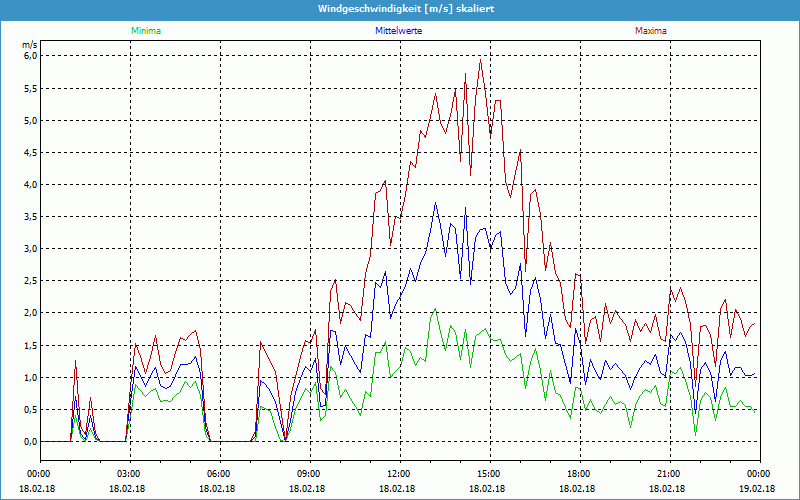Click the 6,0 y-axis value

[31, 56]
